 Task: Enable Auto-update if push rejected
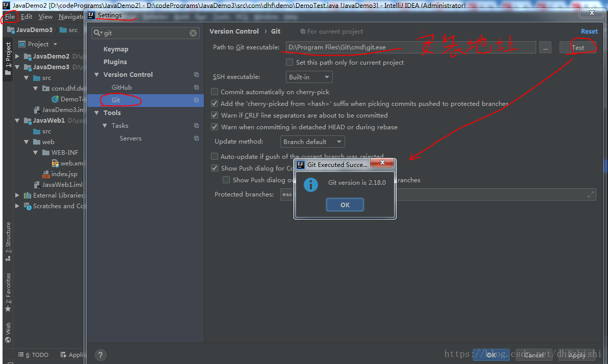[215, 156]
